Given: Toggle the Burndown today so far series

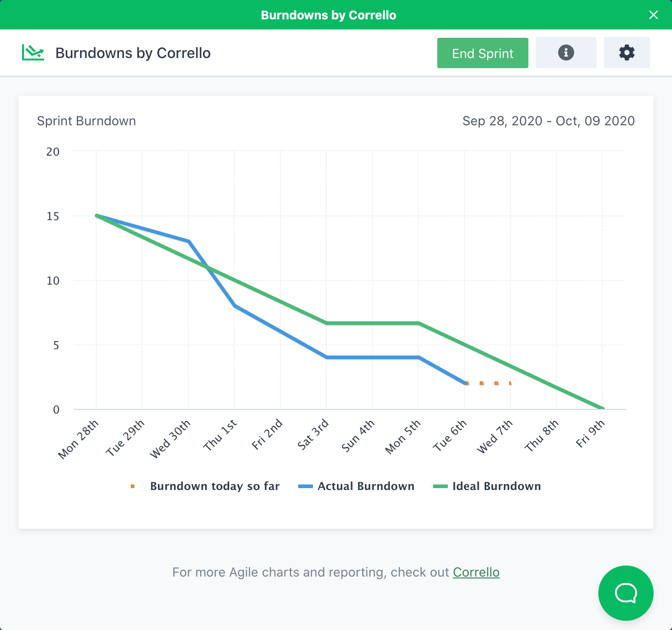Looking at the screenshot, I should (x=214, y=486).
